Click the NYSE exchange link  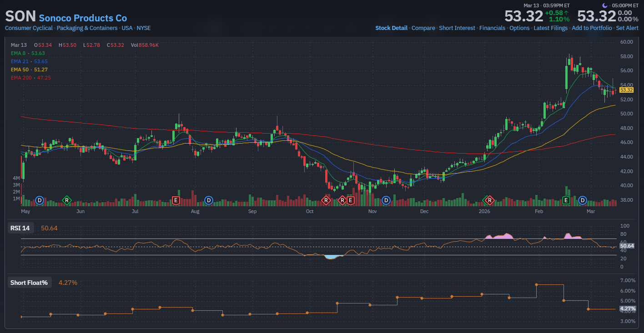click(144, 28)
